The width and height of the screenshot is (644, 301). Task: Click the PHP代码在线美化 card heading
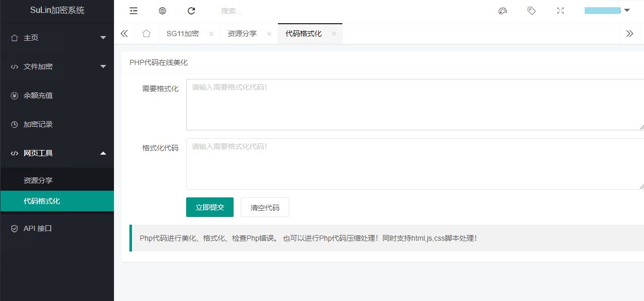[x=159, y=62]
